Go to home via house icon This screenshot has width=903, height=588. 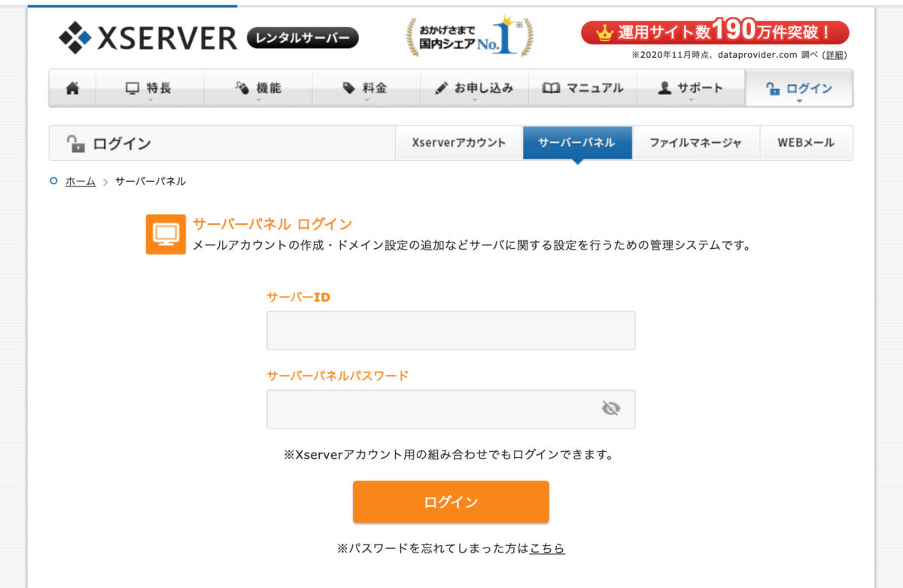click(x=72, y=88)
